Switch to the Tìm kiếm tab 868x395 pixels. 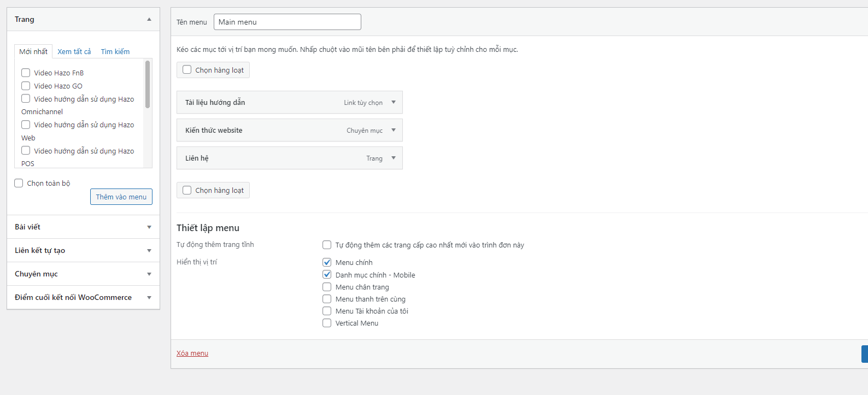(115, 51)
